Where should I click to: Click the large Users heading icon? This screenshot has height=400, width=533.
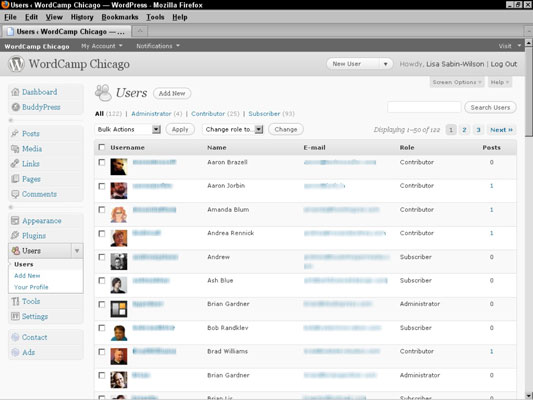(x=103, y=93)
